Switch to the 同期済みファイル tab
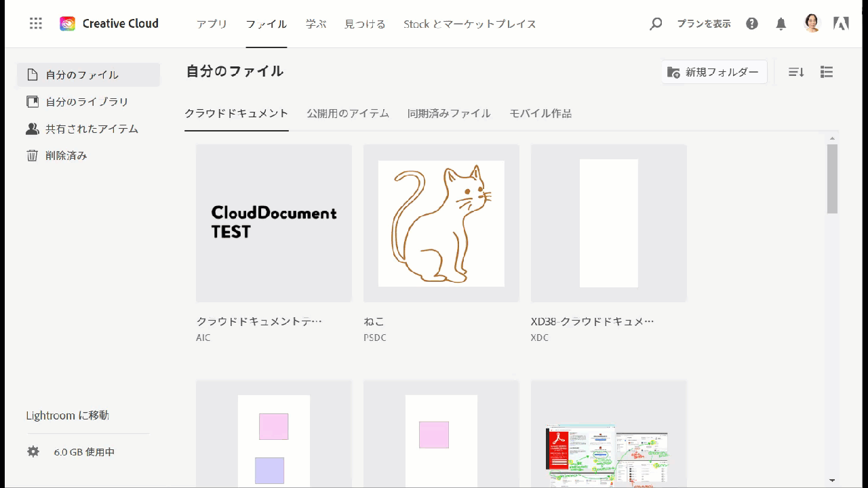This screenshot has width=868, height=488. pos(449,113)
